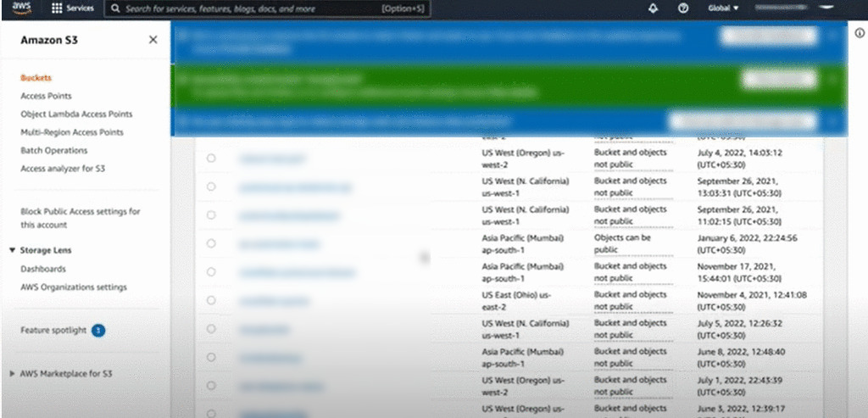Open the notifications bell icon

tap(654, 8)
